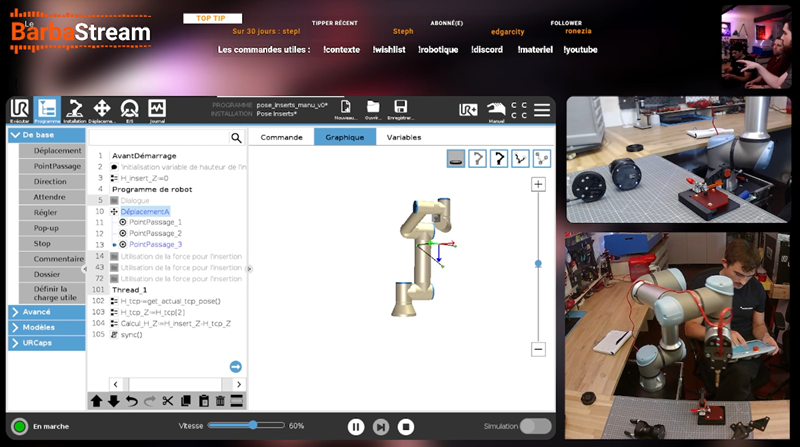This screenshot has width=800, height=447.
Task: Cut the selected program node
Action: [x=167, y=401]
